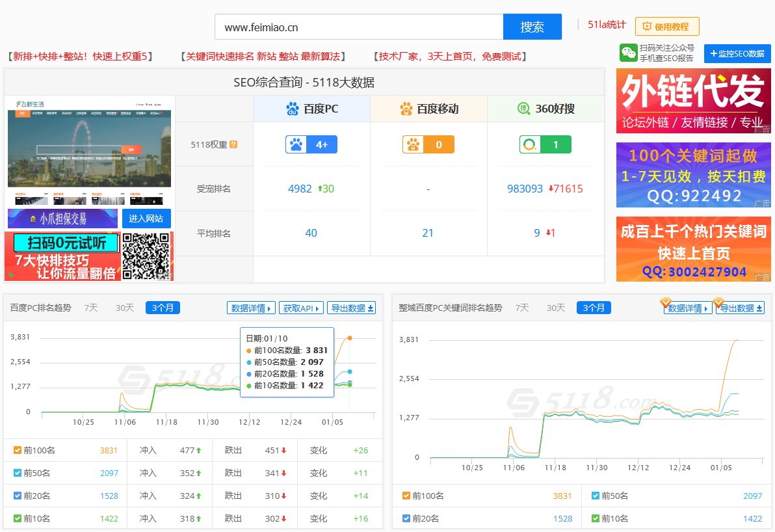Click the 百度PC 平均排名 value 40

[311, 233]
